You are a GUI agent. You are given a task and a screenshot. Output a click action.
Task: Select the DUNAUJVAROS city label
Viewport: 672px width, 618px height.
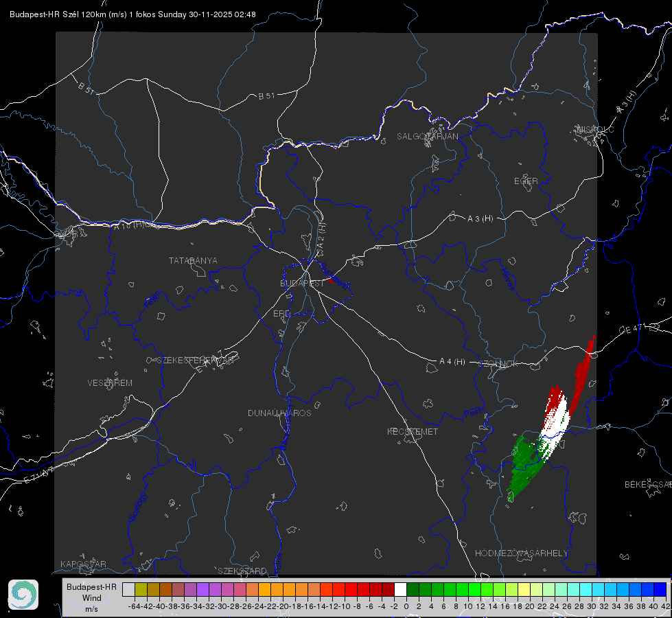click(x=279, y=413)
